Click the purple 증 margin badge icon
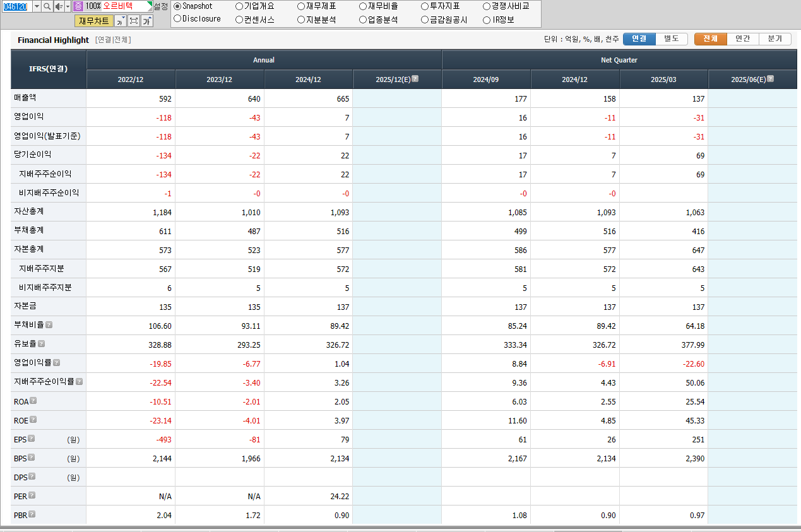Screen dimensions: 801x532 pyautogui.click(x=78, y=6)
